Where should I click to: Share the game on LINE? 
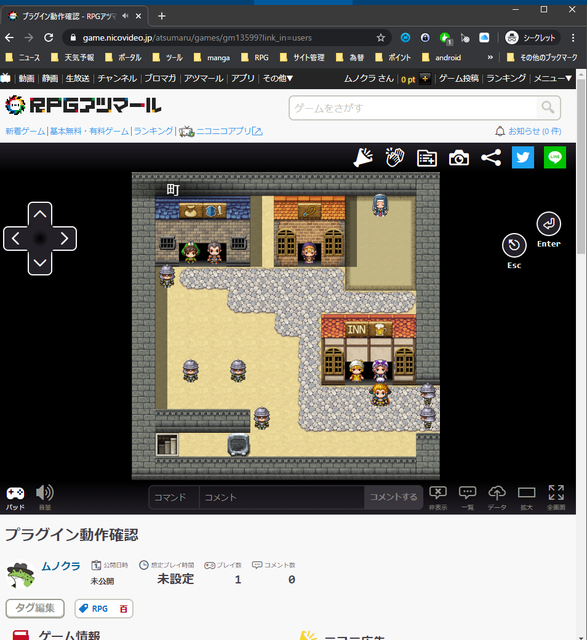click(x=555, y=157)
